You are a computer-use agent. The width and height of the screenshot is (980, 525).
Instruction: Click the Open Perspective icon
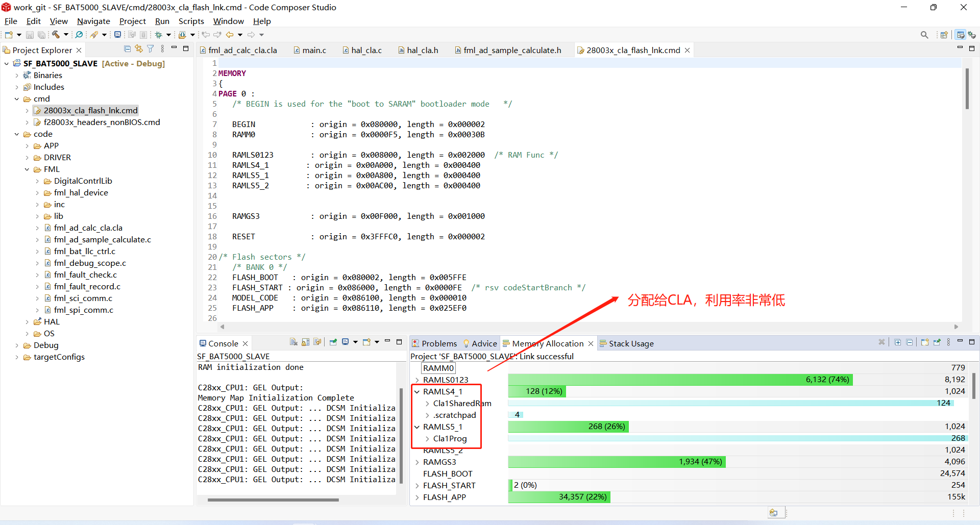click(x=944, y=35)
